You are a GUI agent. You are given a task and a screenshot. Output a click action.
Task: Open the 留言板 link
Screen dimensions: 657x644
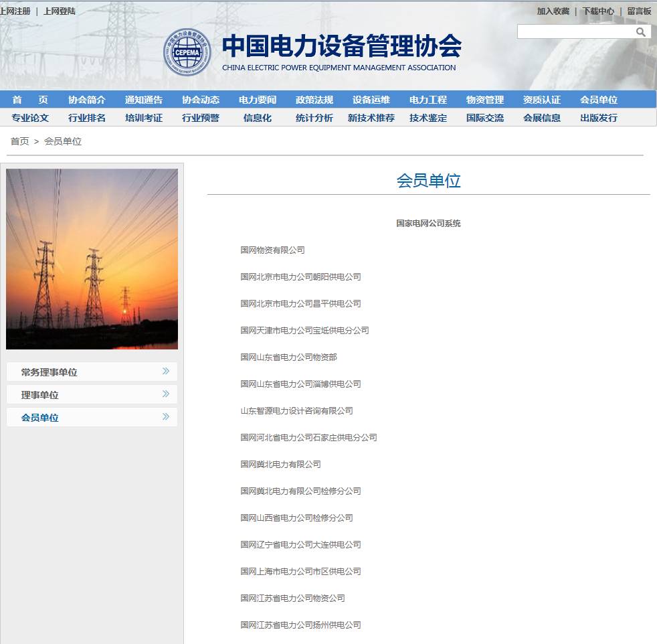point(639,11)
